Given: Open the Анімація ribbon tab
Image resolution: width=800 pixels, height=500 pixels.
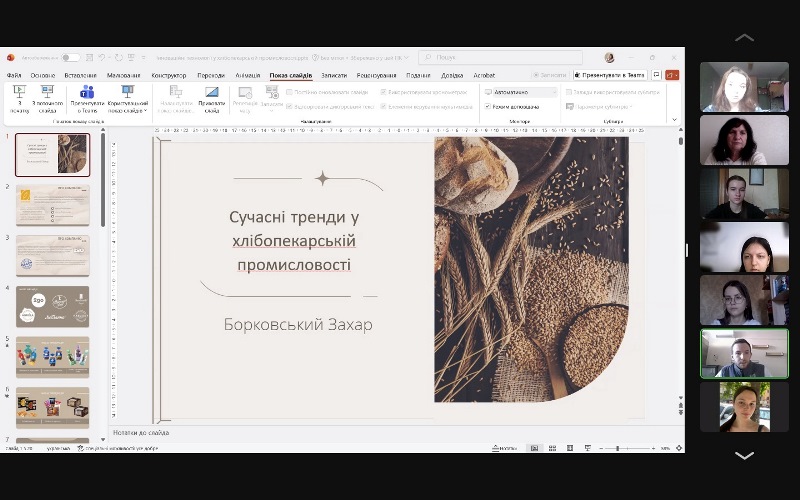Looking at the screenshot, I should pos(247,75).
